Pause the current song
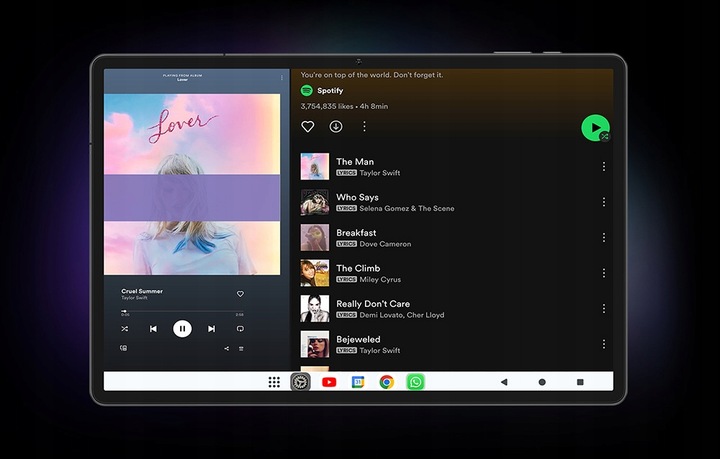720x459 pixels. point(182,329)
